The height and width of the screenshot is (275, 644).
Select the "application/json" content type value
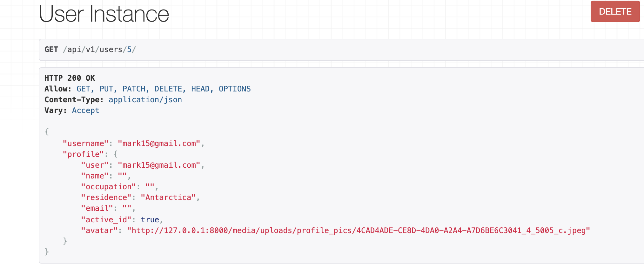tap(145, 100)
